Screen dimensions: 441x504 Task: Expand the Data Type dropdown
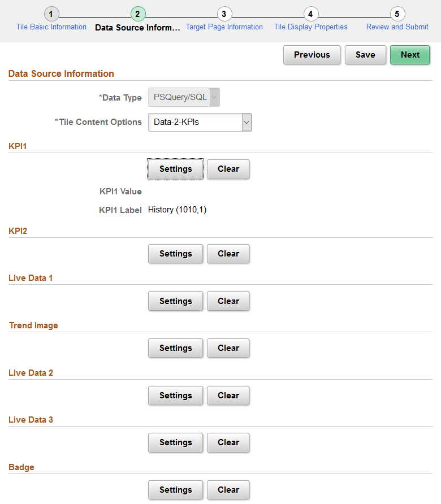(214, 97)
